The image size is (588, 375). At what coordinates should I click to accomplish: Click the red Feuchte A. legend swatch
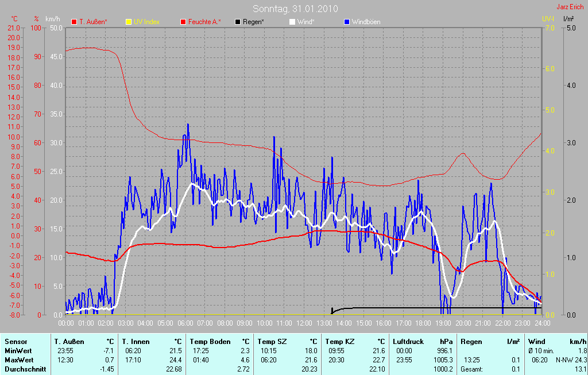tap(183, 22)
